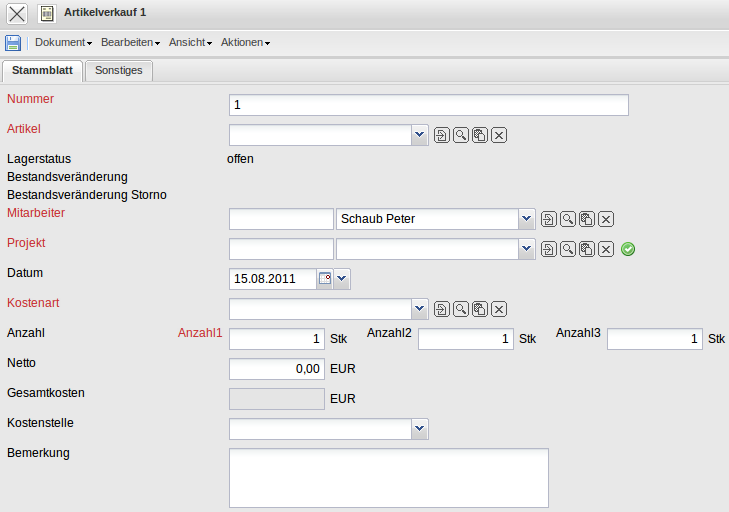The width and height of the screenshot is (729, 512).
Task: Open the Dokument menu
Action: tap(63, 43)
